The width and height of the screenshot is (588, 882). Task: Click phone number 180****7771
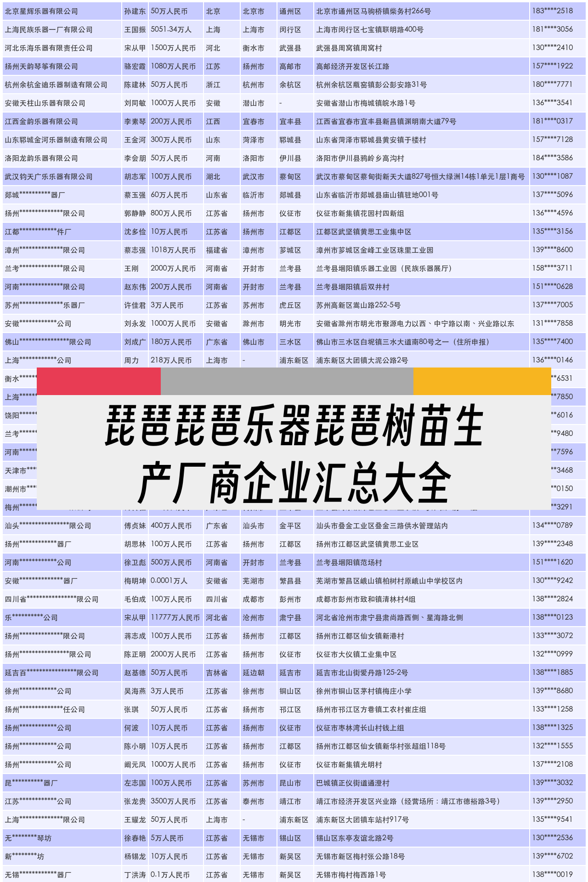tap(553, 84)
